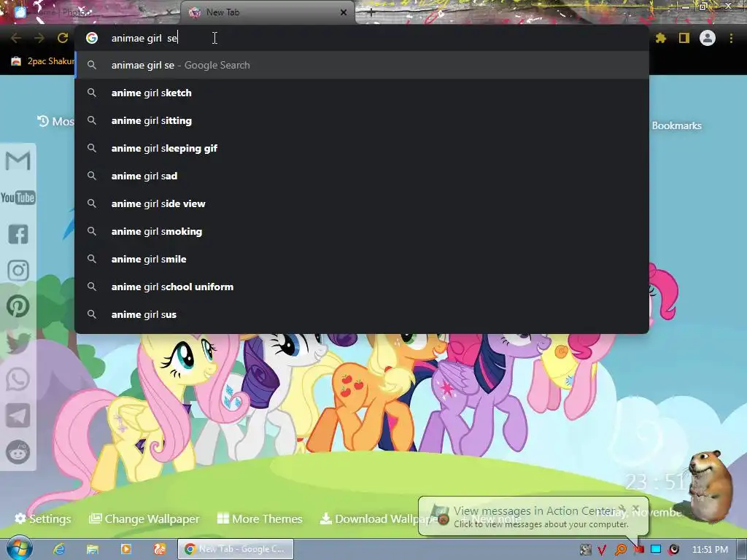Select suggestion anime girl sleeping gif

(x=362, y=148)
